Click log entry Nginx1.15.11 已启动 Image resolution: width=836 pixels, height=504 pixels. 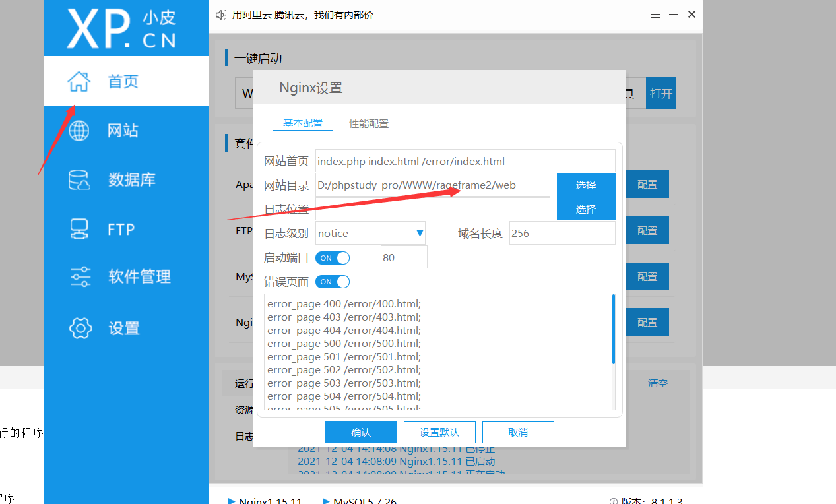click(396, 461)
